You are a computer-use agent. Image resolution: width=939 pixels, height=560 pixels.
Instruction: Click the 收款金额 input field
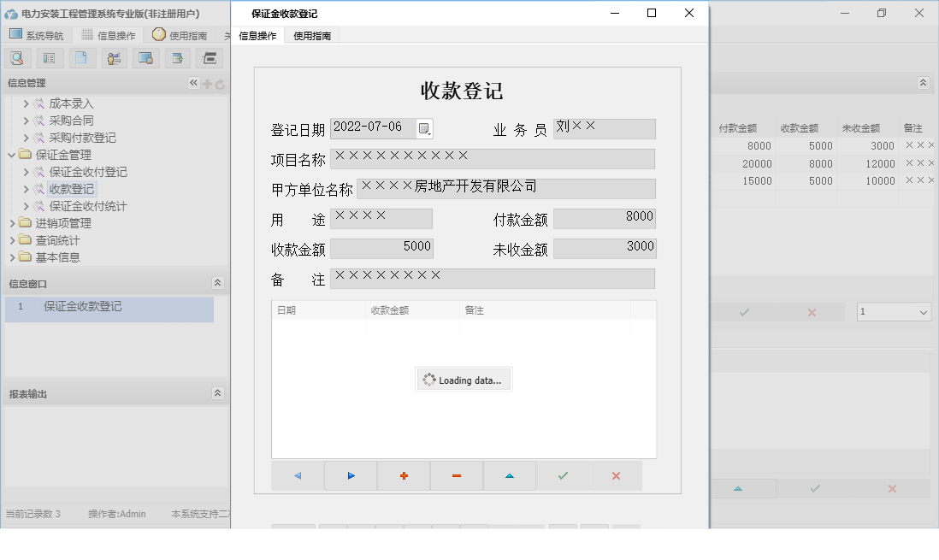[381, 248]
